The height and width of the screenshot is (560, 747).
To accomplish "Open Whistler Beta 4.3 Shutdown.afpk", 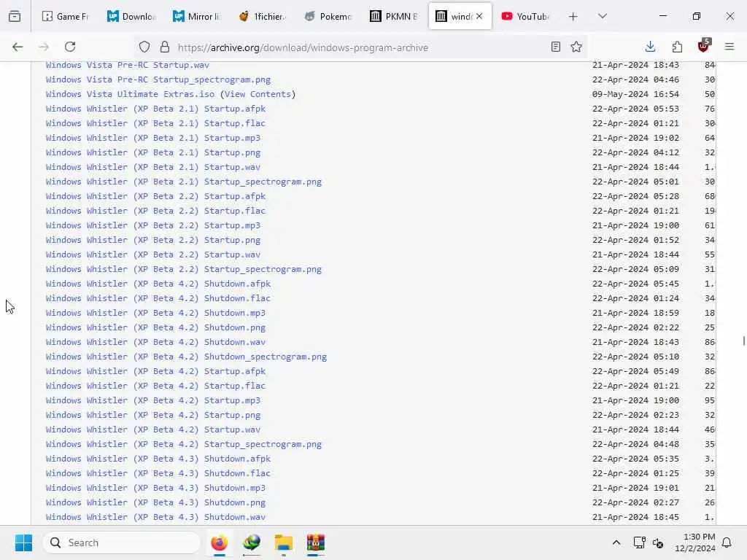I will click(x=158, y=459).
